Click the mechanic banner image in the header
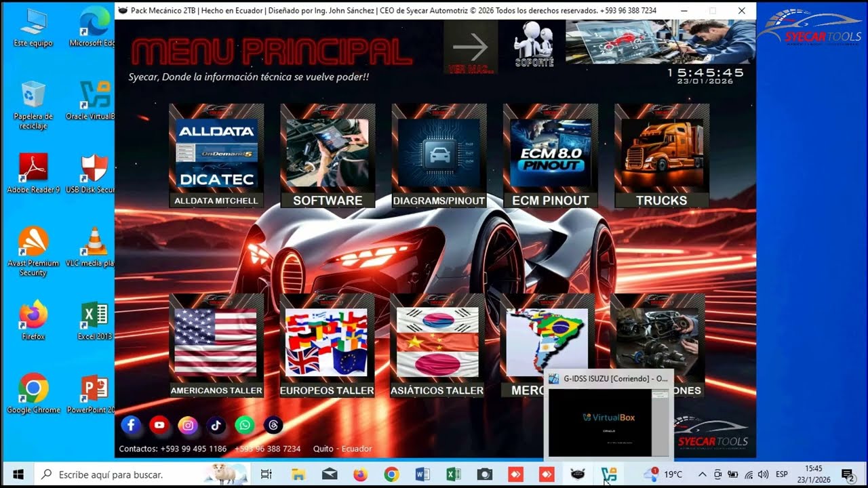Screen dimensions: 868x488 (x=660, y=42)
